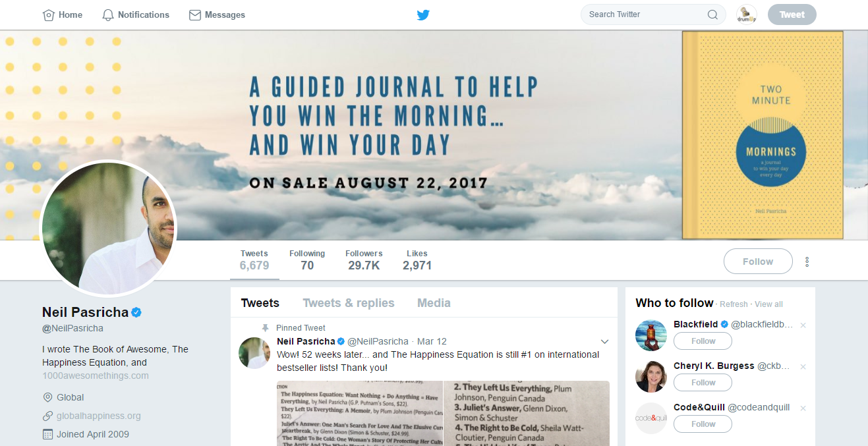Open the three-dot more user actions menu

[807, 262]
